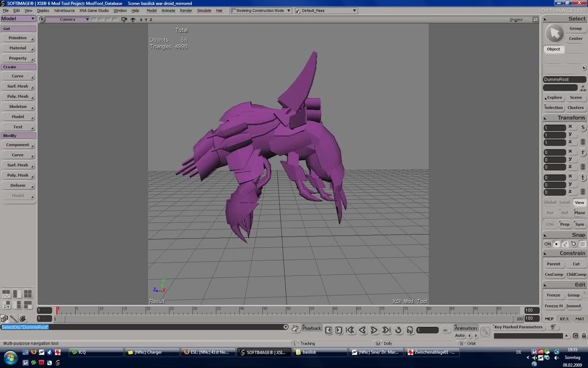588x368 pixels.
Task: Open the File menu
Action: (x=6, y=10)
